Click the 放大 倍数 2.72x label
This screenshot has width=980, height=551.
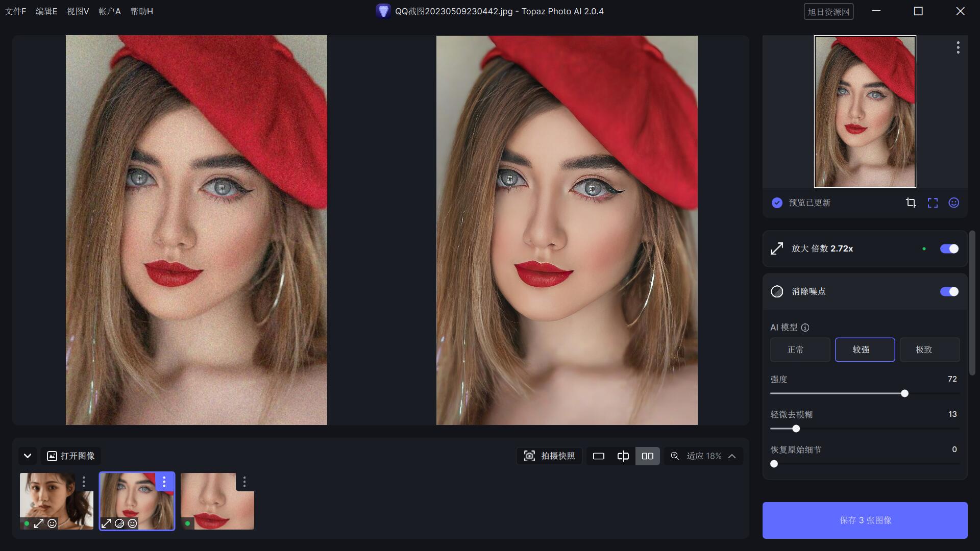[x=822, y=248]
